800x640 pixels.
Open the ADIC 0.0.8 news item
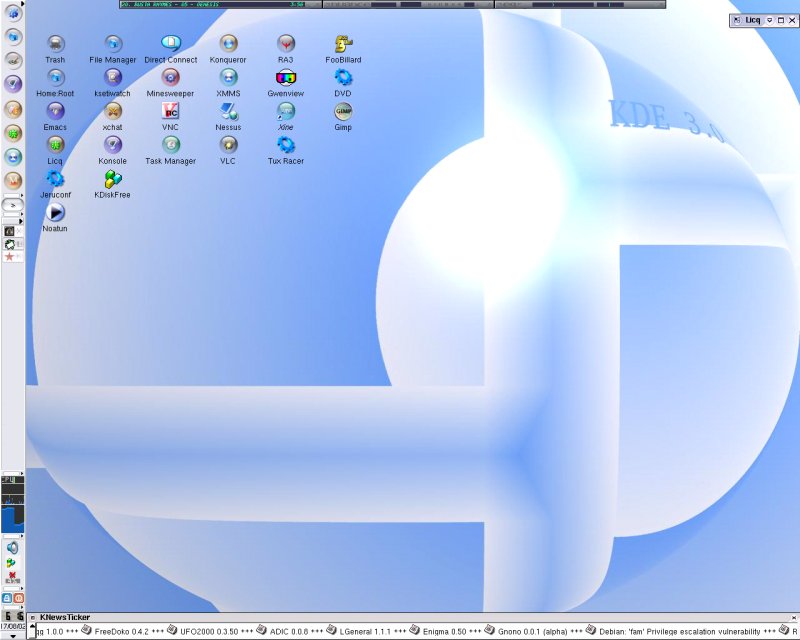[x=289, y=631]
